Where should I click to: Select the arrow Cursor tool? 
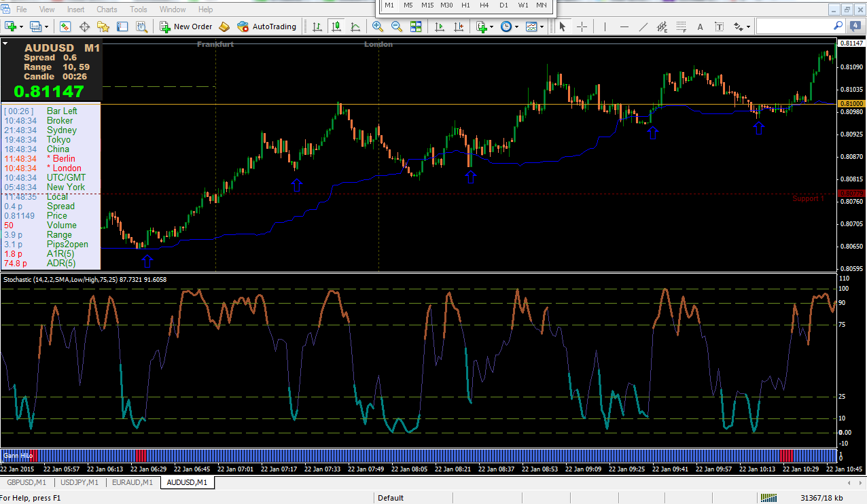(x=562, y=26)
